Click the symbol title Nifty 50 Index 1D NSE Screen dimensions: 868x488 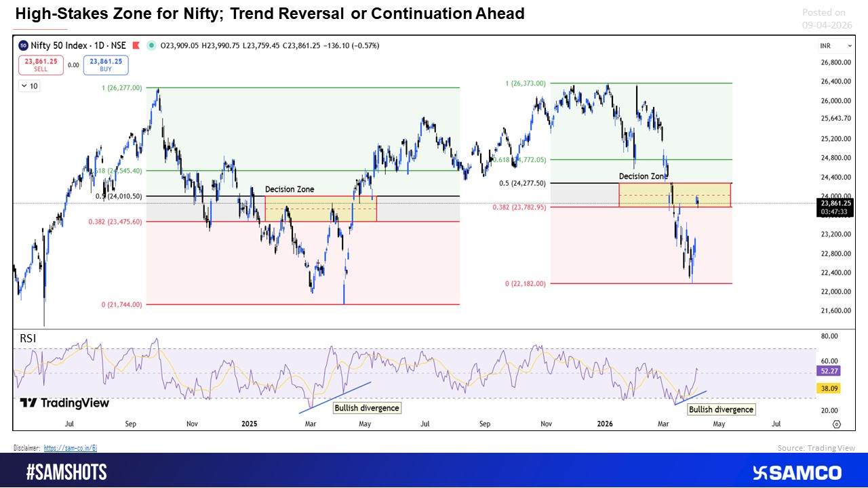[x=78, y=45]
